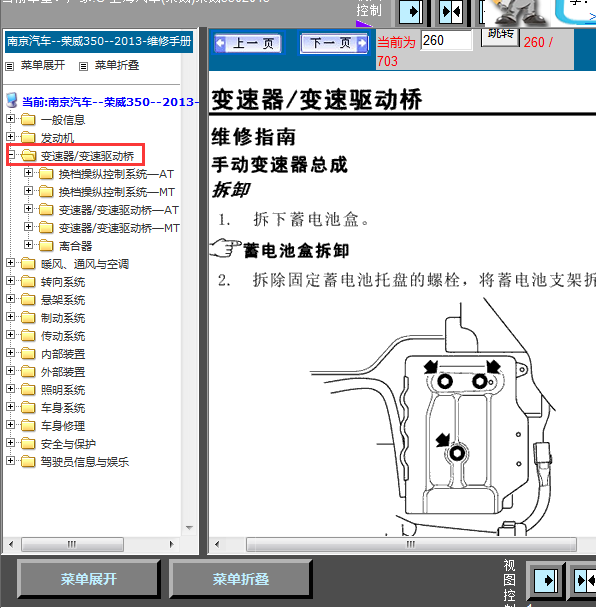The width and height of the screenshot is (596, 608).
Task: Click the 跳转 jump button
Action: (x=500, y=37)
